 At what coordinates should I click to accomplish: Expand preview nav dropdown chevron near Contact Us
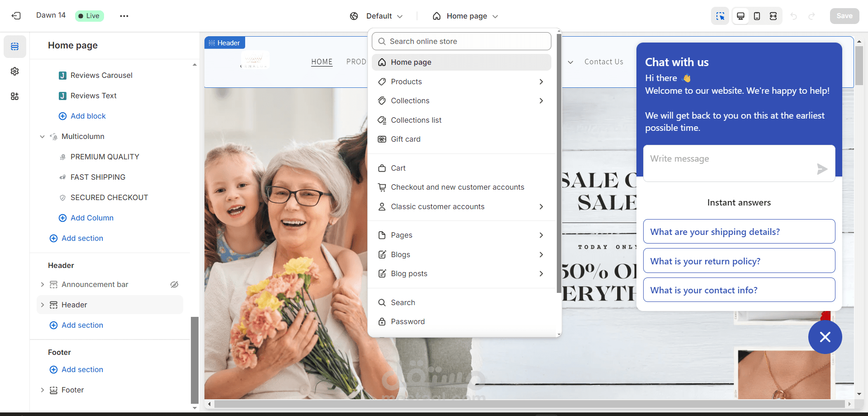[571, 62]
